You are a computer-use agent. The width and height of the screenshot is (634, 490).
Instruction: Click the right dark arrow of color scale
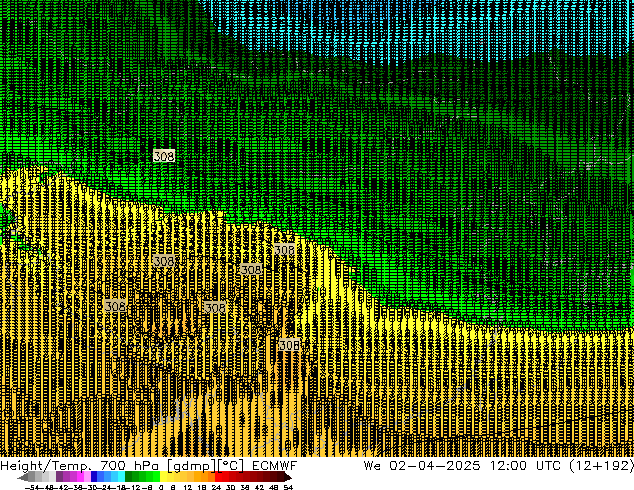coord(287,477)
